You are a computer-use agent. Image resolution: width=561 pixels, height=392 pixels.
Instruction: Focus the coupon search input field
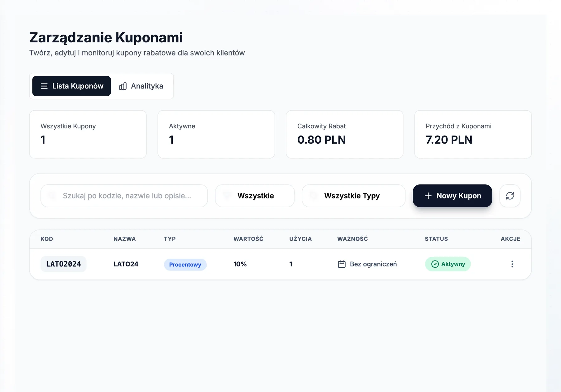pyautogui.click(x=124, y=196)
